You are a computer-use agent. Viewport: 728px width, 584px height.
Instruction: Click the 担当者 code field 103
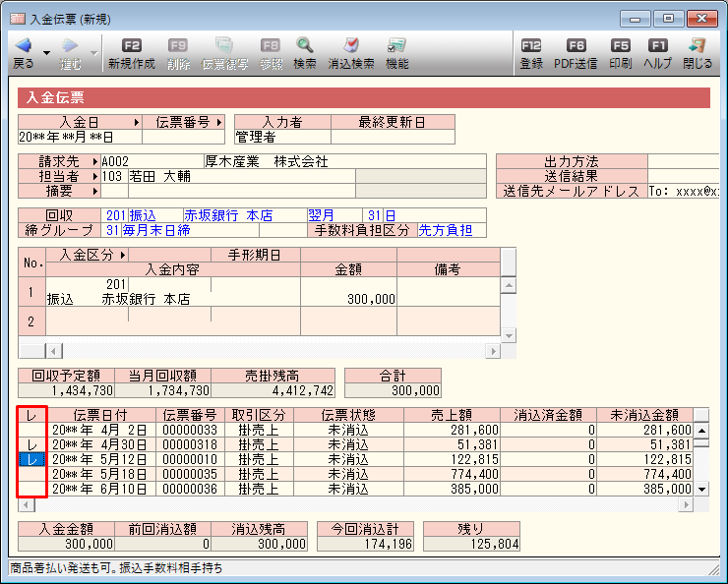pyautogui.click(x=114, y=177)
